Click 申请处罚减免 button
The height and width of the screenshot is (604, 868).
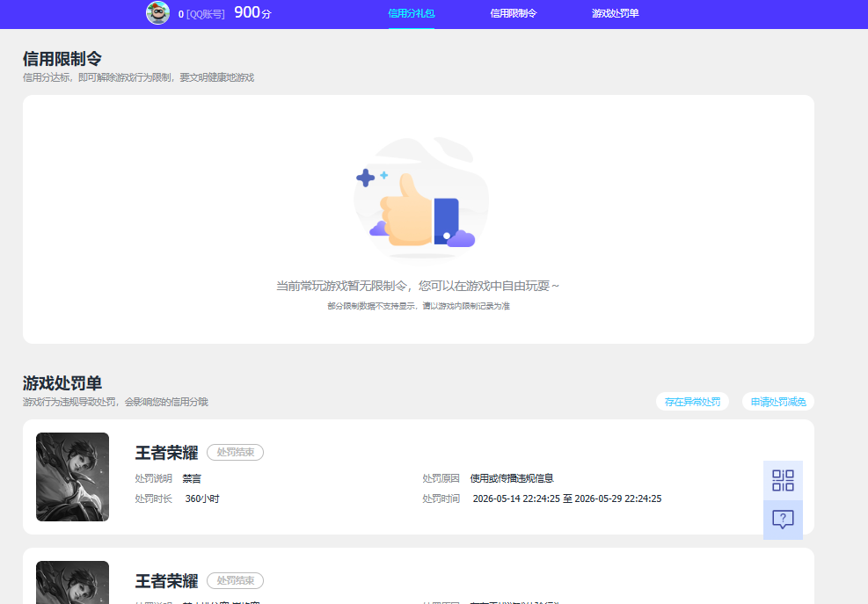tap(777, 402)
